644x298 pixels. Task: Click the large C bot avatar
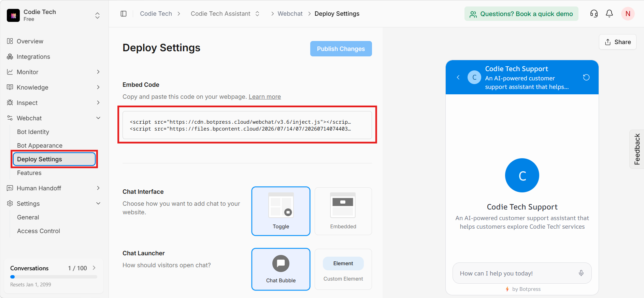522,175
